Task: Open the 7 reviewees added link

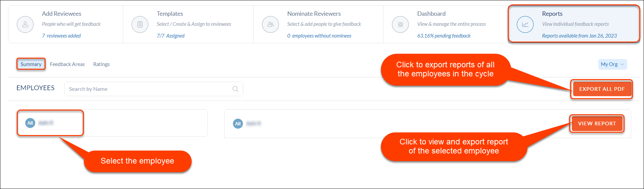Action: coord(61,36)
